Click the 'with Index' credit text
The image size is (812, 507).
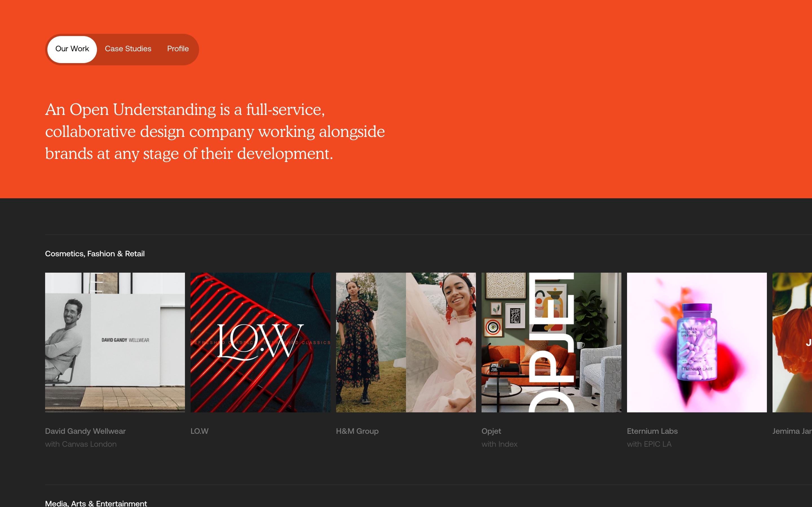pos(499,444)
